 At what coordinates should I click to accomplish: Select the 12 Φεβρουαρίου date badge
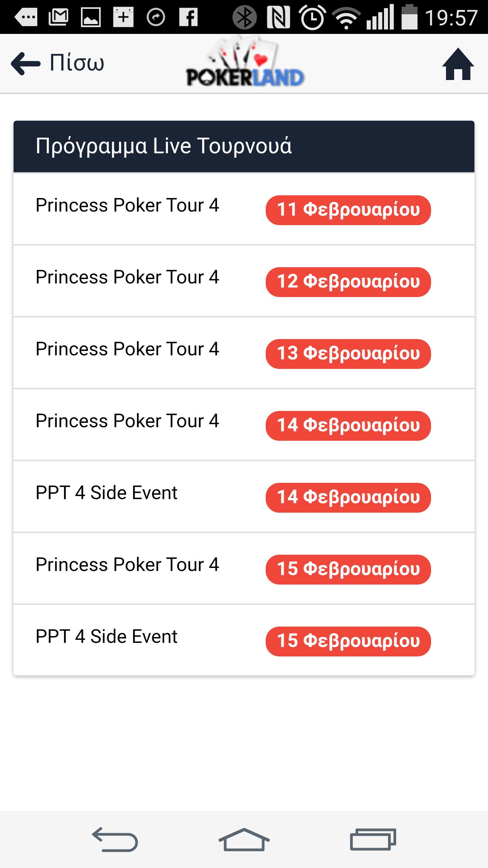pyautogui.click(x=348, y=282)
